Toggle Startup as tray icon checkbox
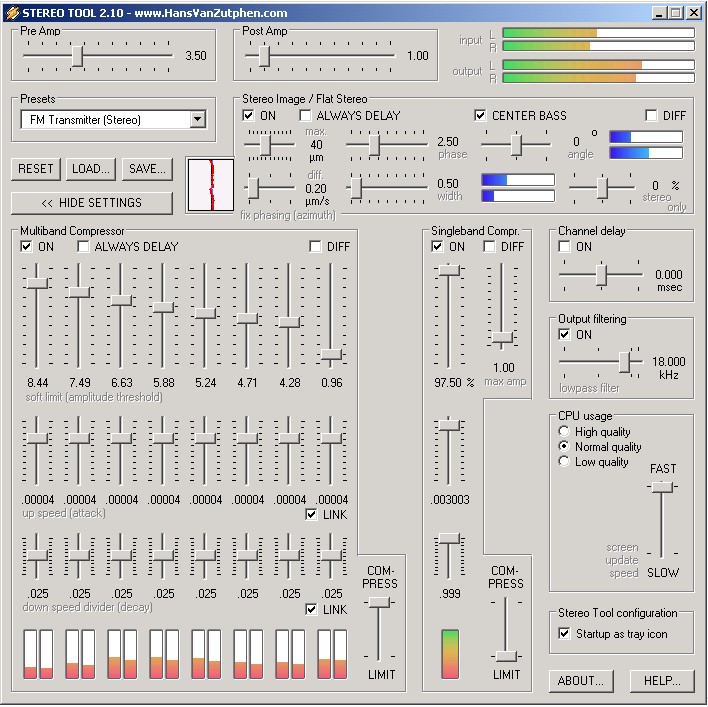 pos(564,633)
